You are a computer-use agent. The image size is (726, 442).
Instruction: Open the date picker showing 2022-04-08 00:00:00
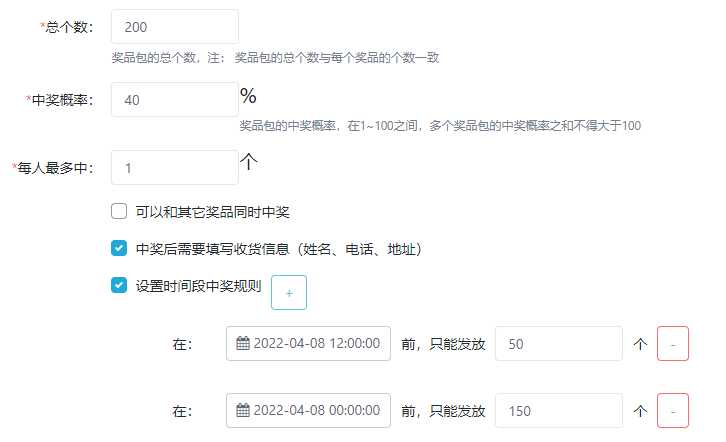tap(315, 411)
